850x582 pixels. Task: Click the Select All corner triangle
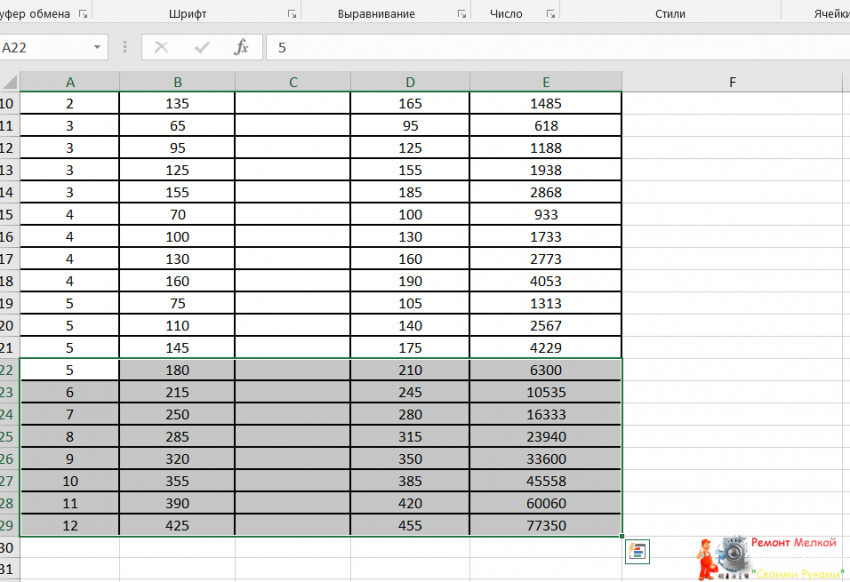point(9,82)
